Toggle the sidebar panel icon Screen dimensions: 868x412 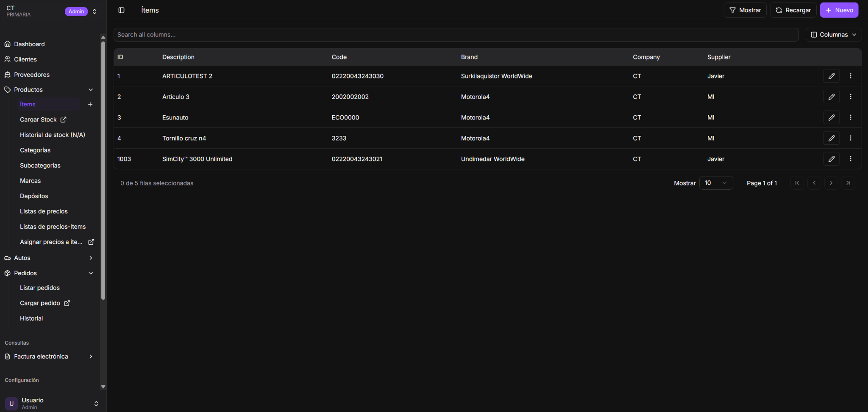[x=121, y=10]
